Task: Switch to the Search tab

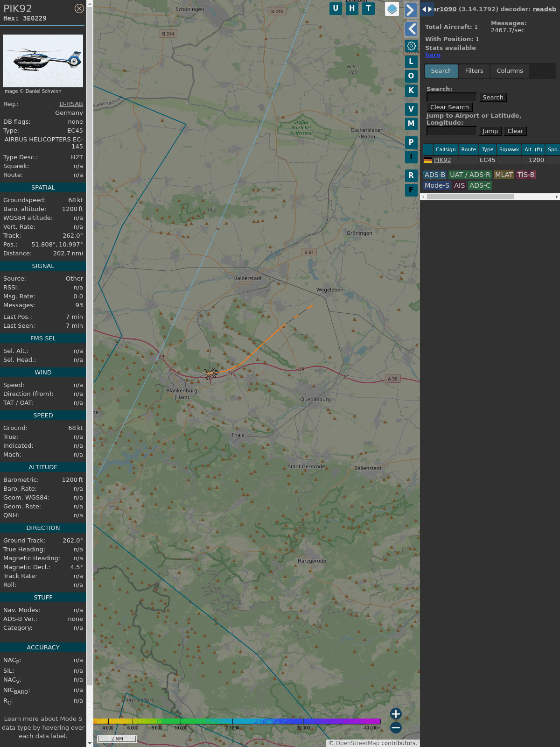Action: click(x=441, y=71)
